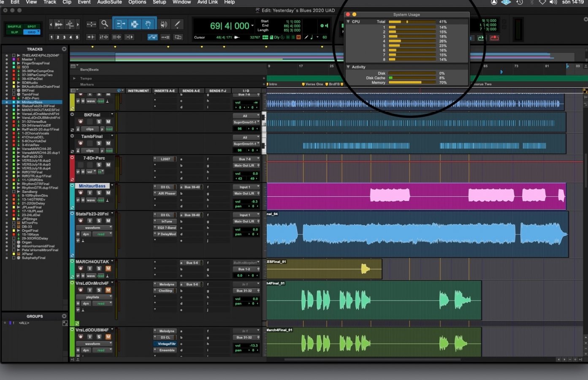This screenshot has width=588, height=380.
Task: Click the EQ3 7-Band insert button
Action: (x=167, y=228)
